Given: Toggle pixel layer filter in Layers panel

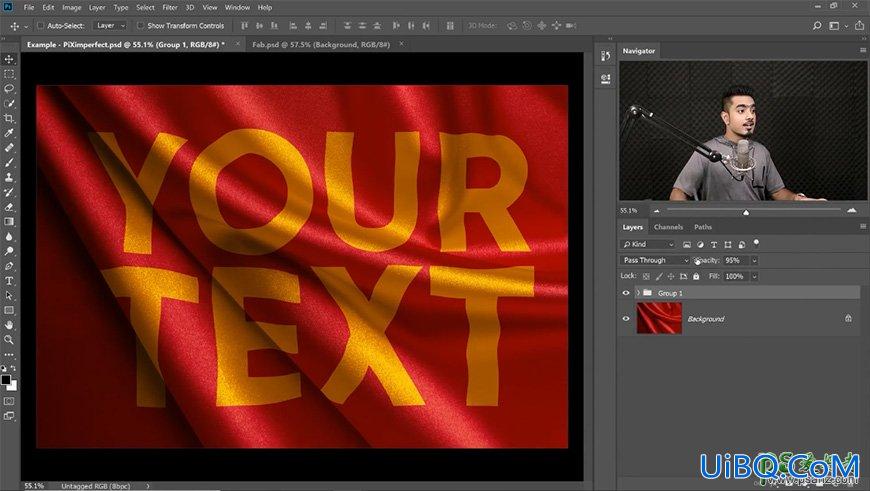Looking at the screenshot, I should click(687, 244).
